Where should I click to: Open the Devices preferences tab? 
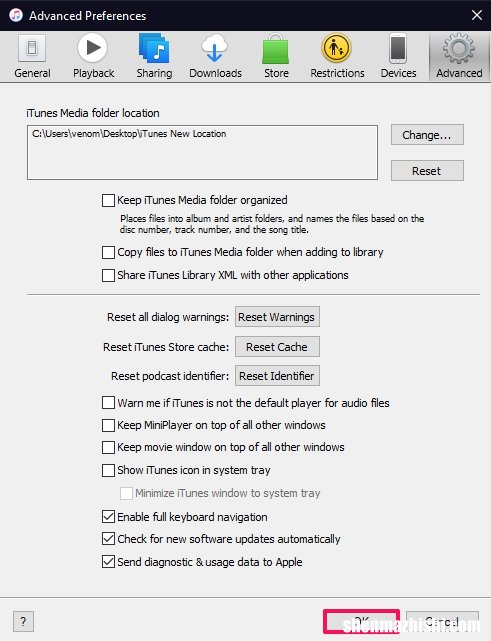tap(398, 56)
